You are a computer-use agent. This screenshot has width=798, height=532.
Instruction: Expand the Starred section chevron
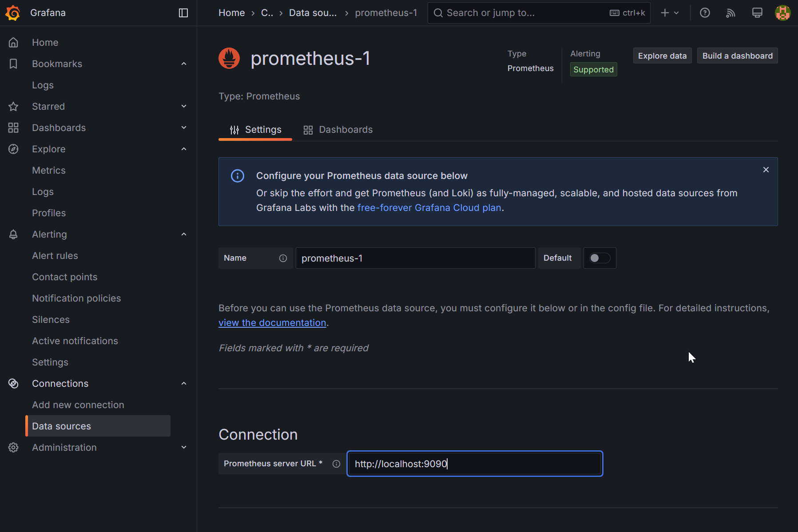point(184,107)
